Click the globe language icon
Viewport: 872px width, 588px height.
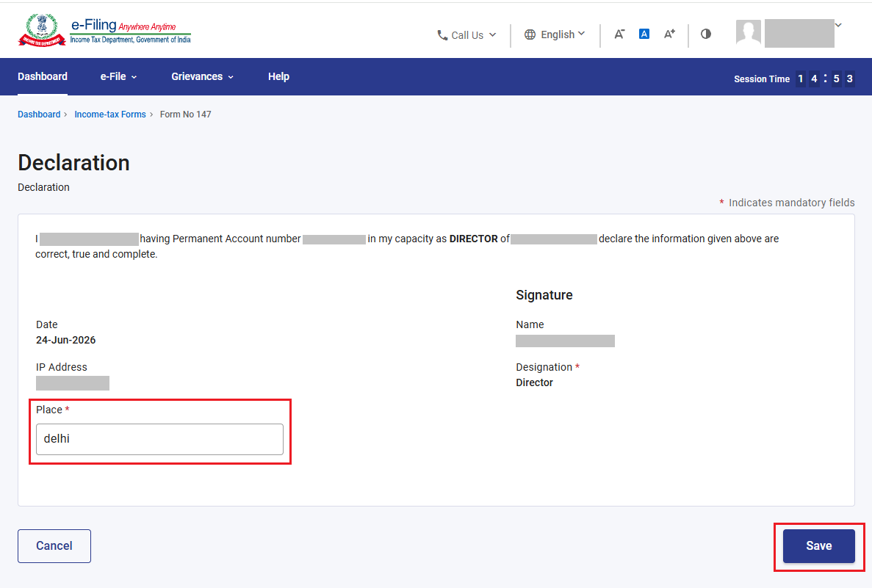click(x=530, y=35)
